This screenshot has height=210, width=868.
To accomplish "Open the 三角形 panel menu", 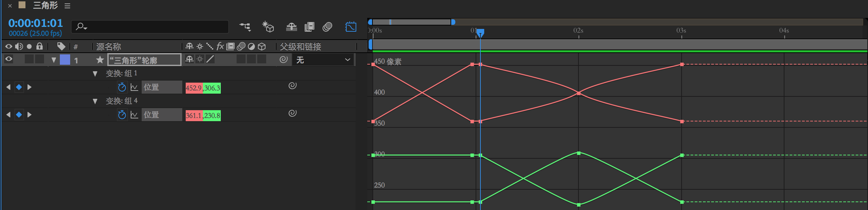I will click(x=67, y=6).
